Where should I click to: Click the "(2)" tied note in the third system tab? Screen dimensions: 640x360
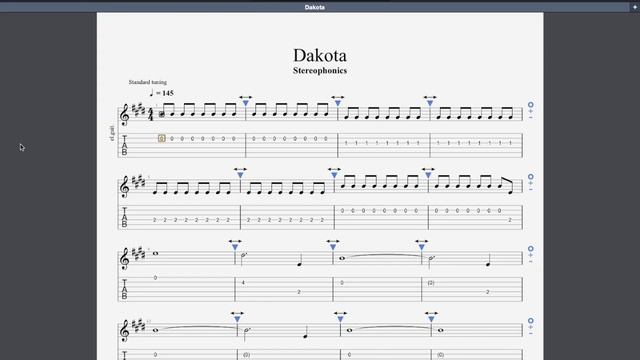tap(431, 282)
